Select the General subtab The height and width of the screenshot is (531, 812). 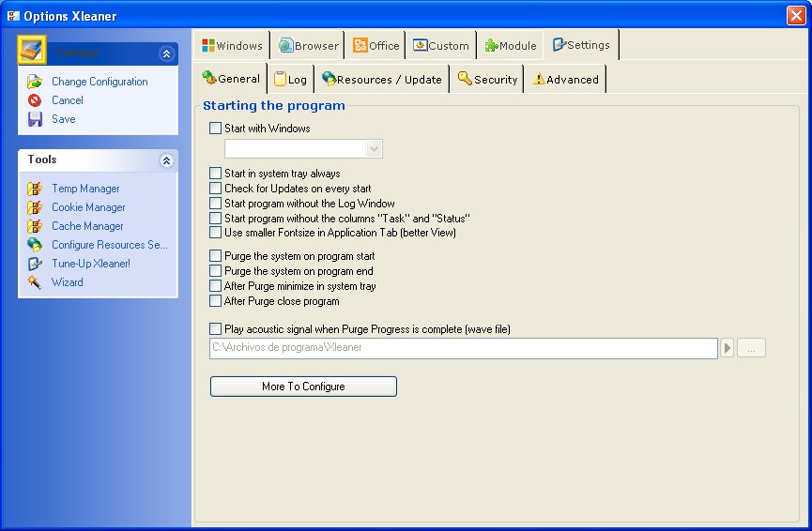coord(231,78)
